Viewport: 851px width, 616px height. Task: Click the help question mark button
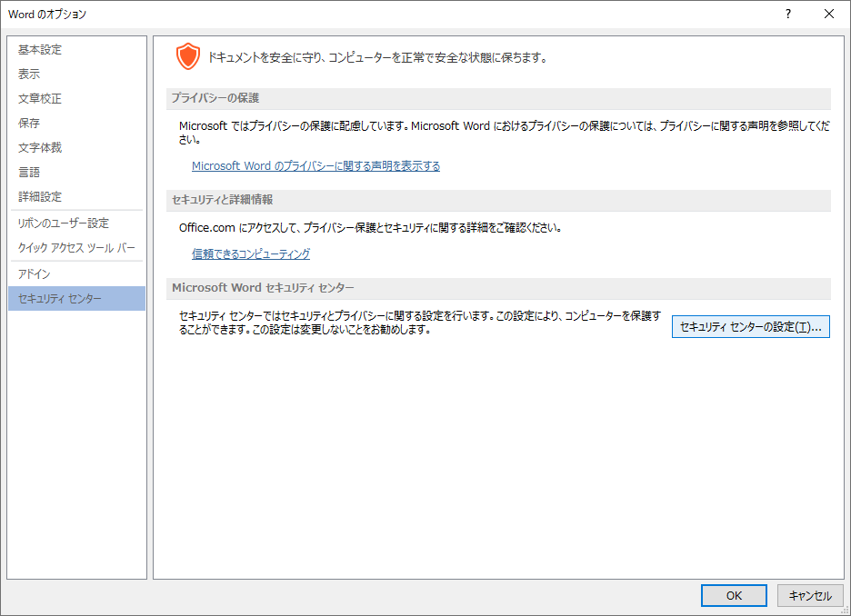(x=787, y=14)
